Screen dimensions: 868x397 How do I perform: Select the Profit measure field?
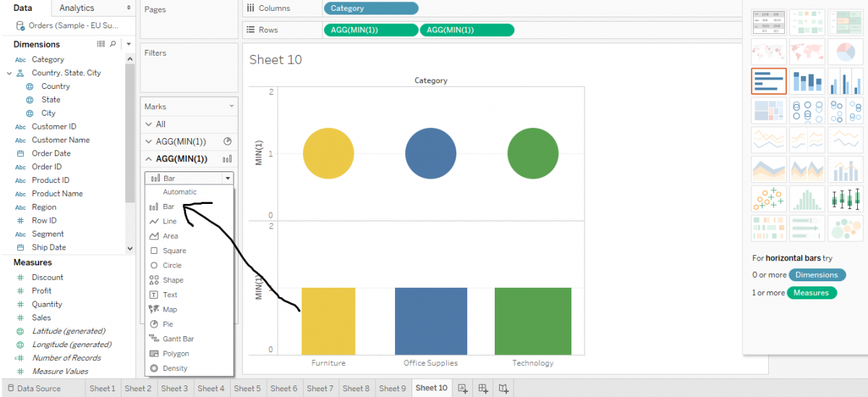tap(41, 291)
